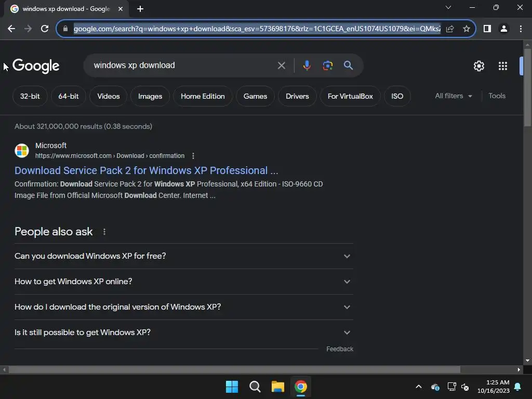Click the Microsoft site name on the result
The width and height of the screenshot is (532, 399).
pos(51,145)
